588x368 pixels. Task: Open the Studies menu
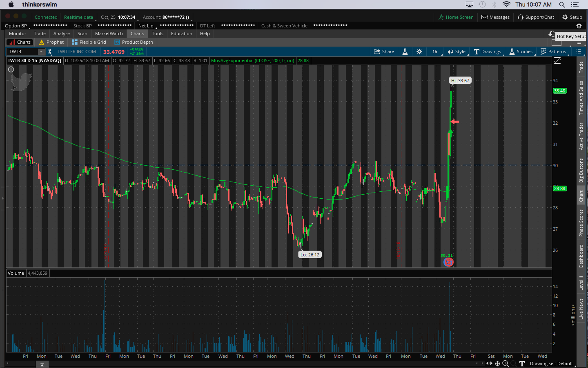[521, 52]
